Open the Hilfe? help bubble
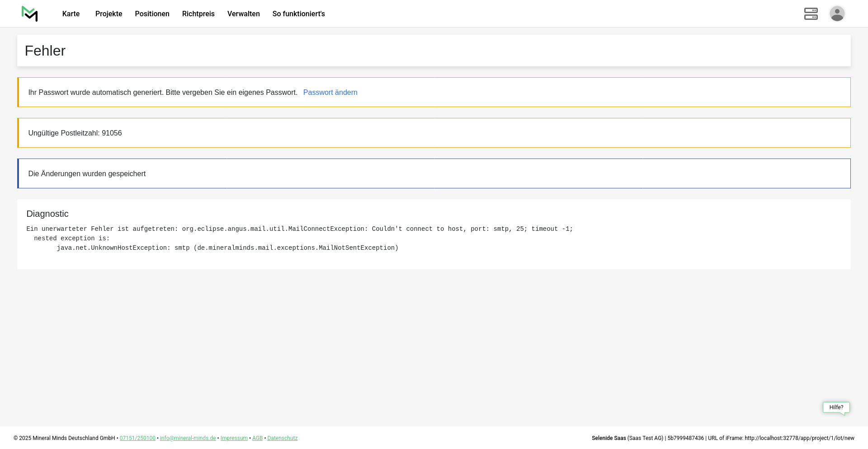This screenshot has height=449, width=868. click(x=836, y=407)
